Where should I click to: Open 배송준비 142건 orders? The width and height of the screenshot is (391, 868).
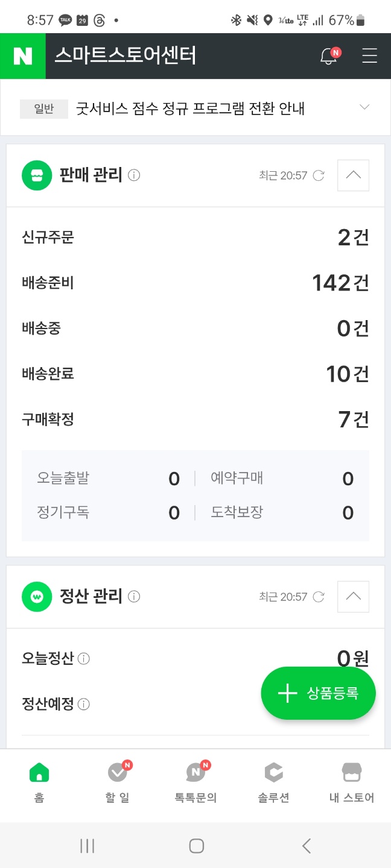click(x=195, y=283)
